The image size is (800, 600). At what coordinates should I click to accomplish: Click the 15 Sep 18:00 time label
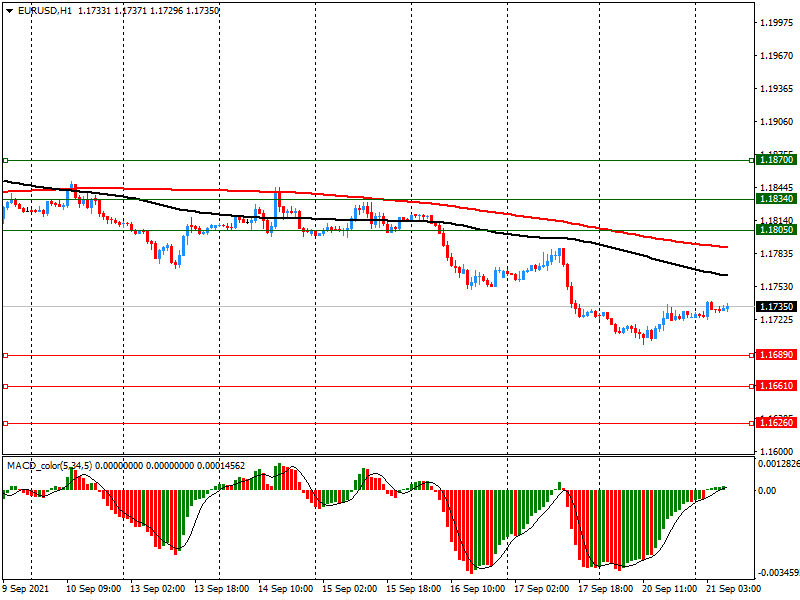[x=414, y=589]
